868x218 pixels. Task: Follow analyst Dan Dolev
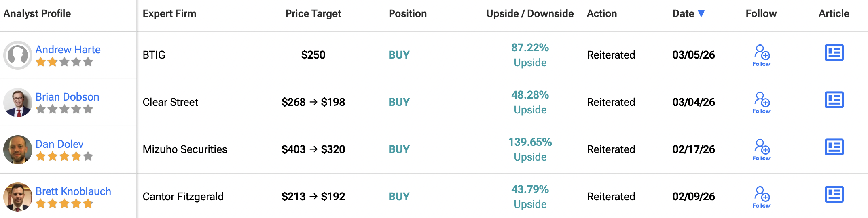click(762, 150)
